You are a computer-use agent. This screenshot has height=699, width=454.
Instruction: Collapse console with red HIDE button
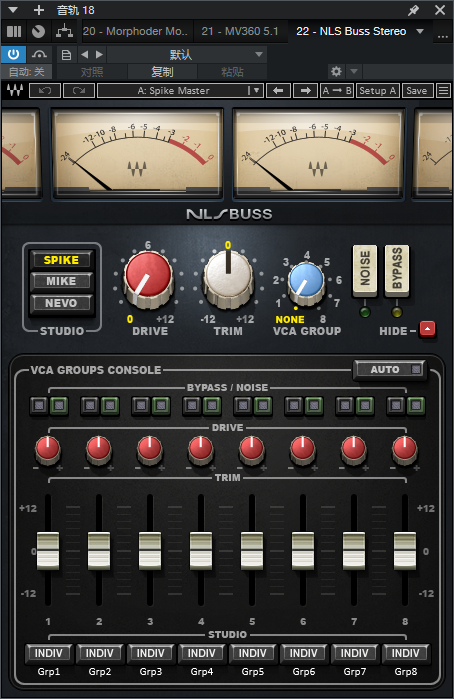click(x=427, y=329)
